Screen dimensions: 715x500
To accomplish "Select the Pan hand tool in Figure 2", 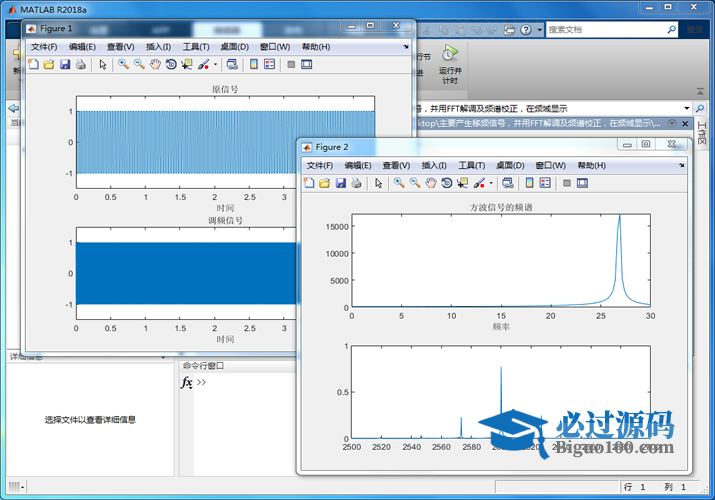I will (x=430, y=183).
